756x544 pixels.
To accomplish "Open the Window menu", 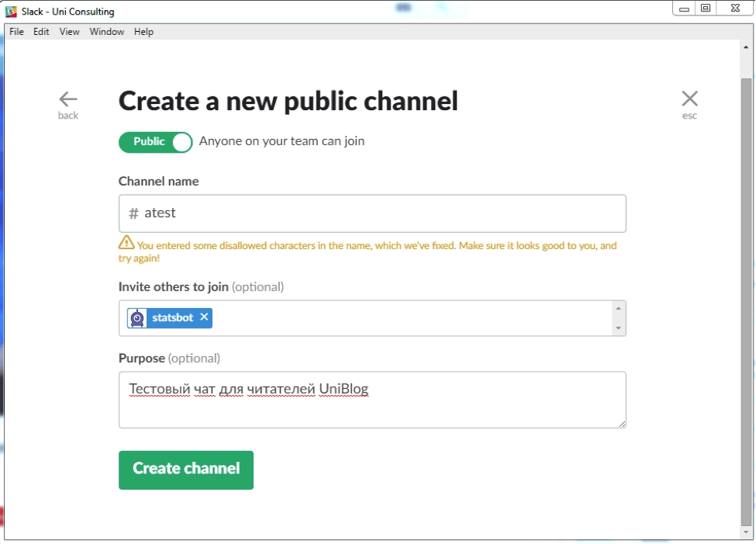I will pos(106,32).
